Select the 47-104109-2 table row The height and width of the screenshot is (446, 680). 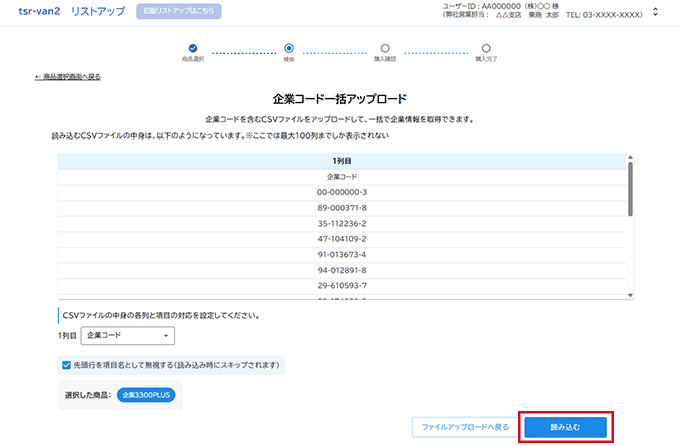(342, 239)
